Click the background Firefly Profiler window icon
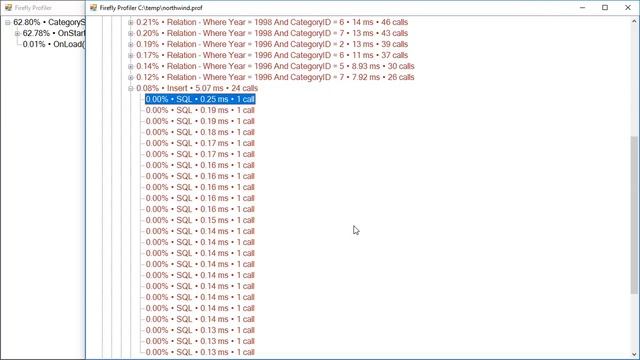 pyautogui.click(x=8, y=8)
